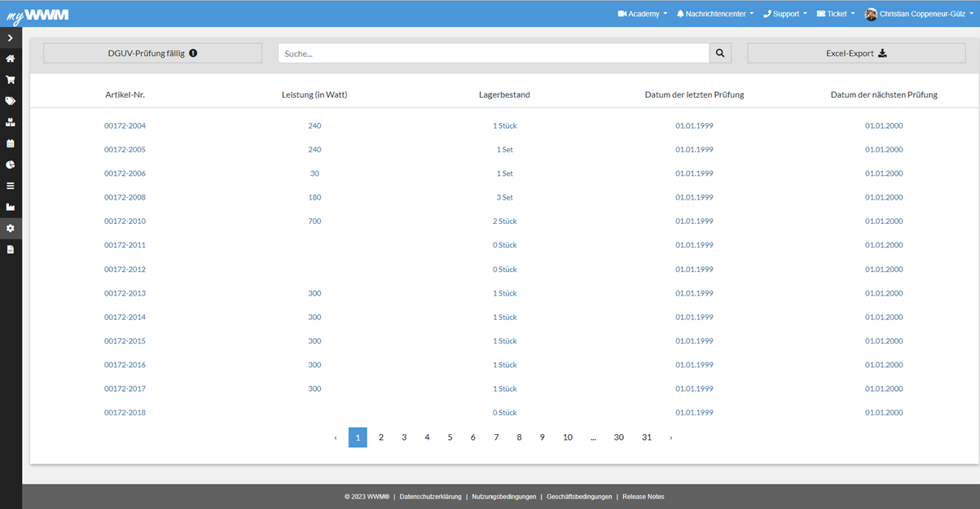Open the Academy dropdown menu
980x509 pixels.
[643, 14]
